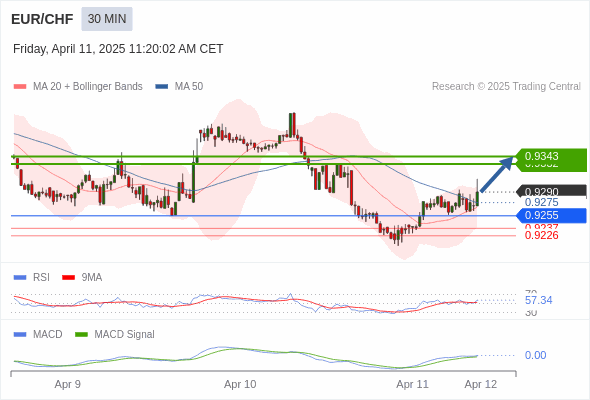Viewport: 590px width, 400px height.
Task: Click the MACD blue legend marker
Action: (20, 335)
